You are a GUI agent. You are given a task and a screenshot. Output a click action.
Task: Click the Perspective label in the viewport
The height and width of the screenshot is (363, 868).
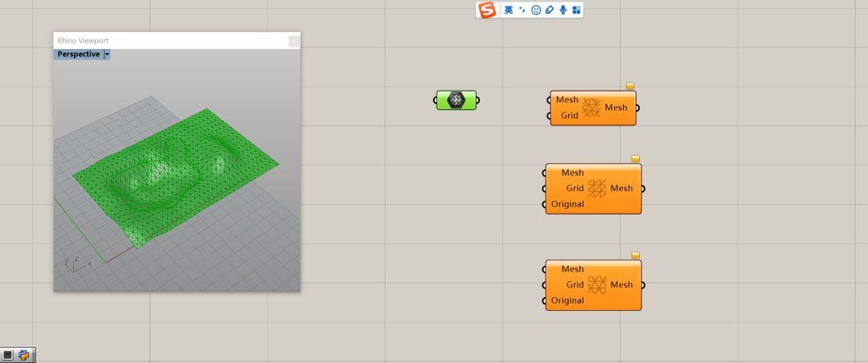click(x=79, y=55)
